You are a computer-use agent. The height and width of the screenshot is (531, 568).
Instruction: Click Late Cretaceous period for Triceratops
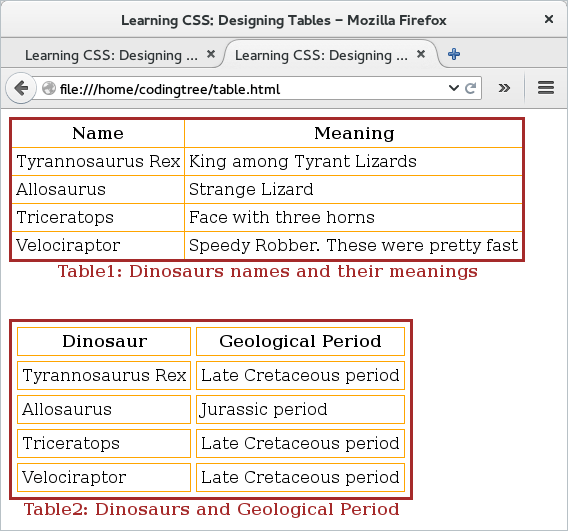coord(300,444)
